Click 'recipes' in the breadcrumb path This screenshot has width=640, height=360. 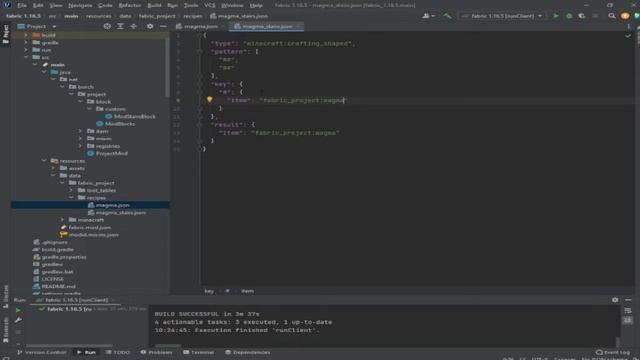coord(193,16)
